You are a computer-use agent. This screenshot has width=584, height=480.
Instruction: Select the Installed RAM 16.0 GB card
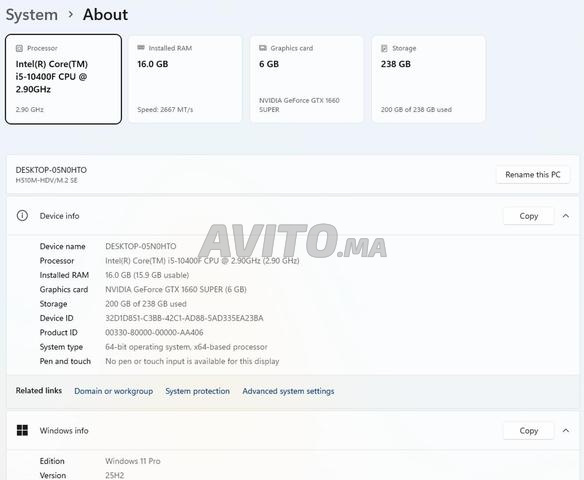(x=185, y=79)
